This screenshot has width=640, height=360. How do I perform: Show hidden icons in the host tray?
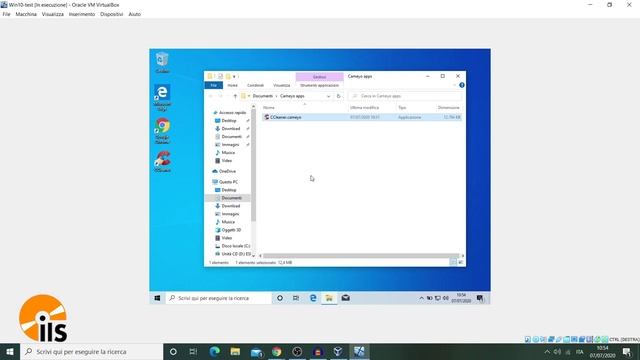point(547,352)
